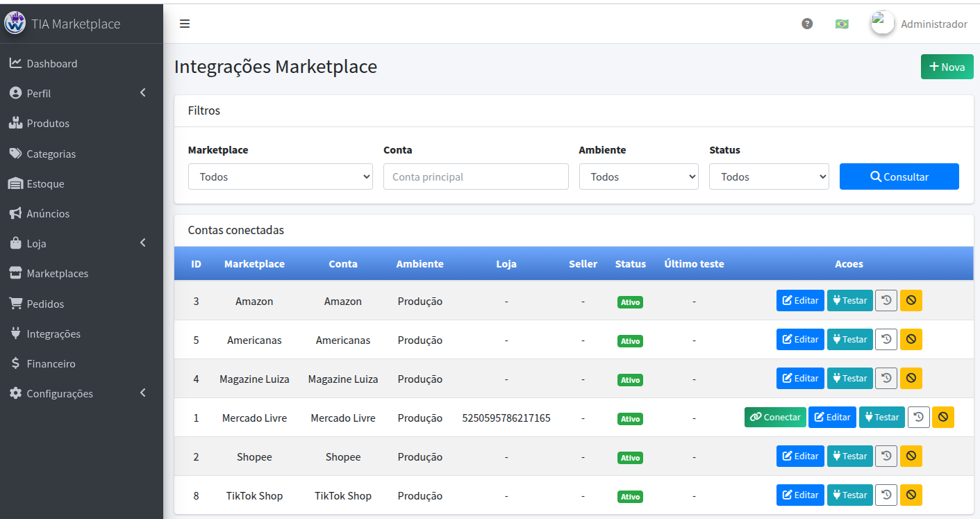The width and height of the screenshot is (980, 519).
Task: Toggle the hamburger sidebar menu
Action: (185, 24)
